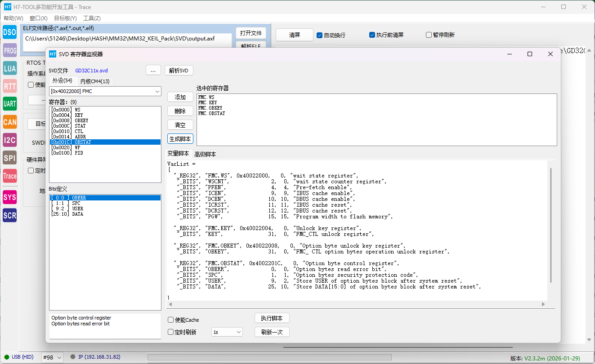Launch the RTT viewer icon
Image resolution: width=595 pixels, height=364 pixels.
(10, 86)
